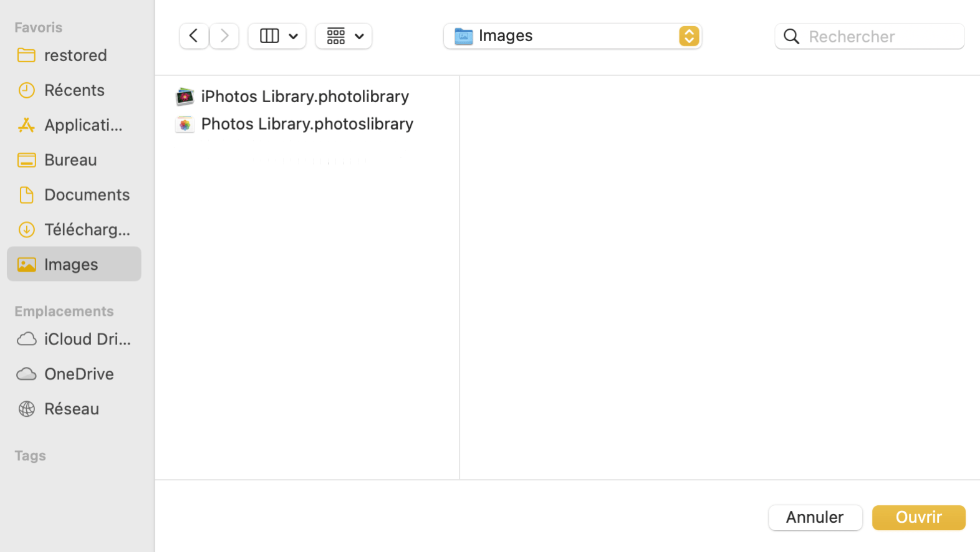The width and height of the screenshot is (980, 552).
Task: Focus the Rechercher search field
Action: pos(870,36)
